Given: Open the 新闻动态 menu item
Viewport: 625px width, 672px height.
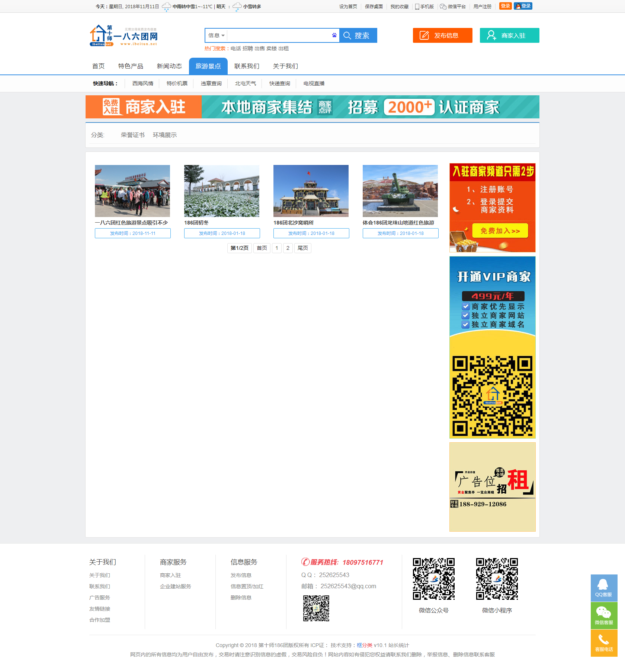Looking at the screenshot, I should (169, 66).
